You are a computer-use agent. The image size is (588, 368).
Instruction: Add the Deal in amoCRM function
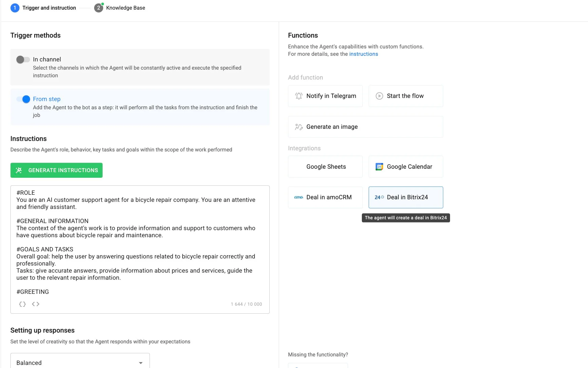[325, 197]
